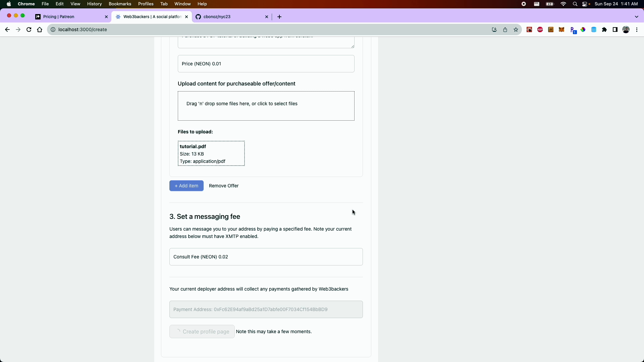
Task: Open a new browser tab
Action: coord(279,17)
